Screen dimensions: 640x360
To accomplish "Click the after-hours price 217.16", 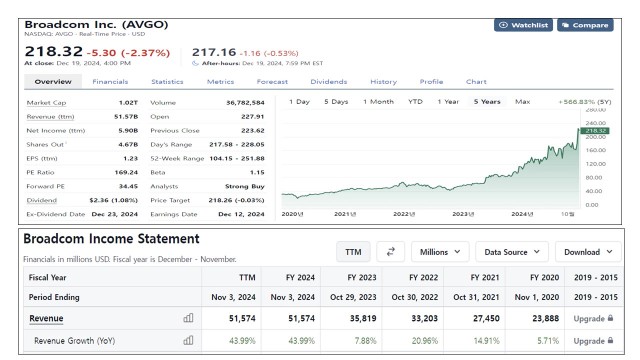I will pyautogui.click(x=214, y=52).
